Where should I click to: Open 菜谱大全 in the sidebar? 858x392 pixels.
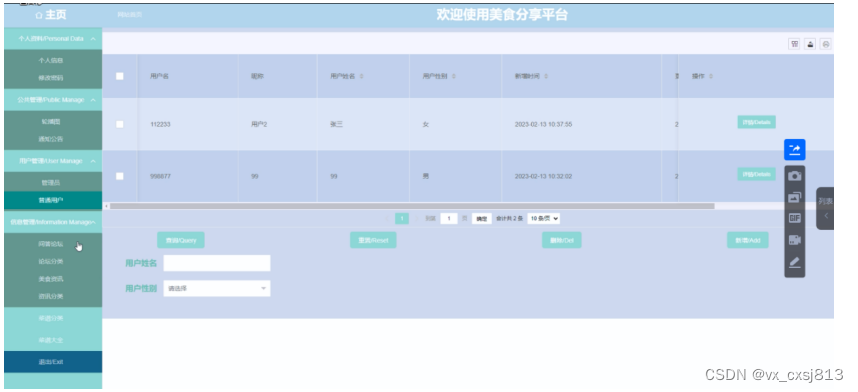click(50, 340)
